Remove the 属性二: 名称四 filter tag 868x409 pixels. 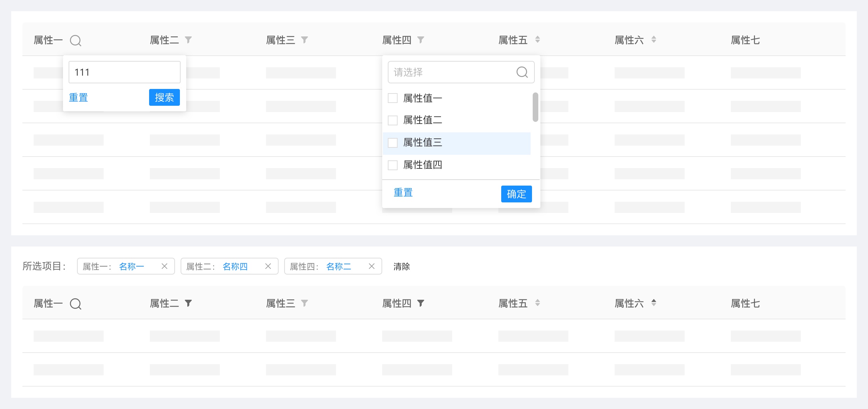(x=268, y=266)
